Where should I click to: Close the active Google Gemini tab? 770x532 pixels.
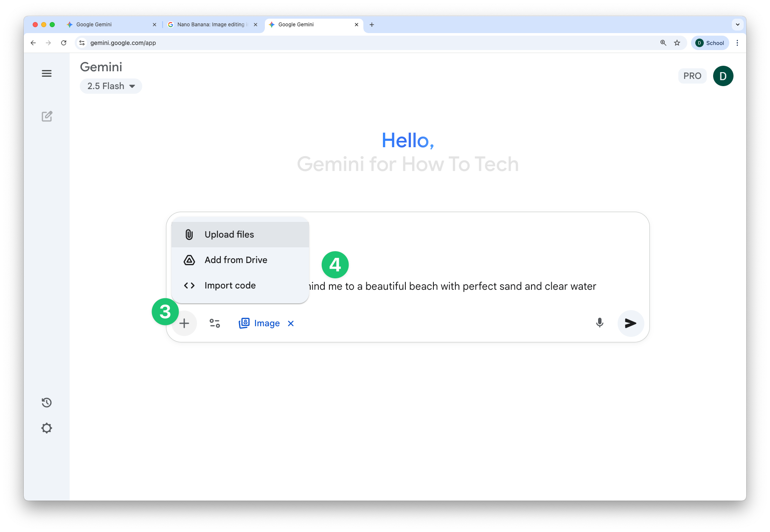click(x=357, y=25)
